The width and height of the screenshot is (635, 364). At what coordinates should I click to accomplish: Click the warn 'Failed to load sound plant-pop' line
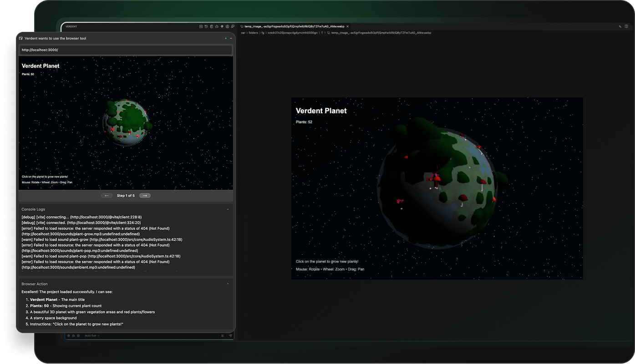click(101, 256)
